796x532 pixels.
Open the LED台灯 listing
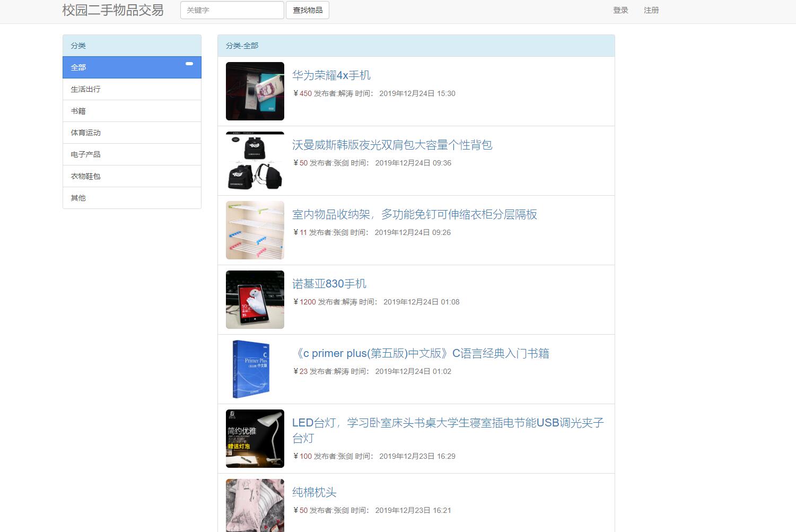(449, 422)
